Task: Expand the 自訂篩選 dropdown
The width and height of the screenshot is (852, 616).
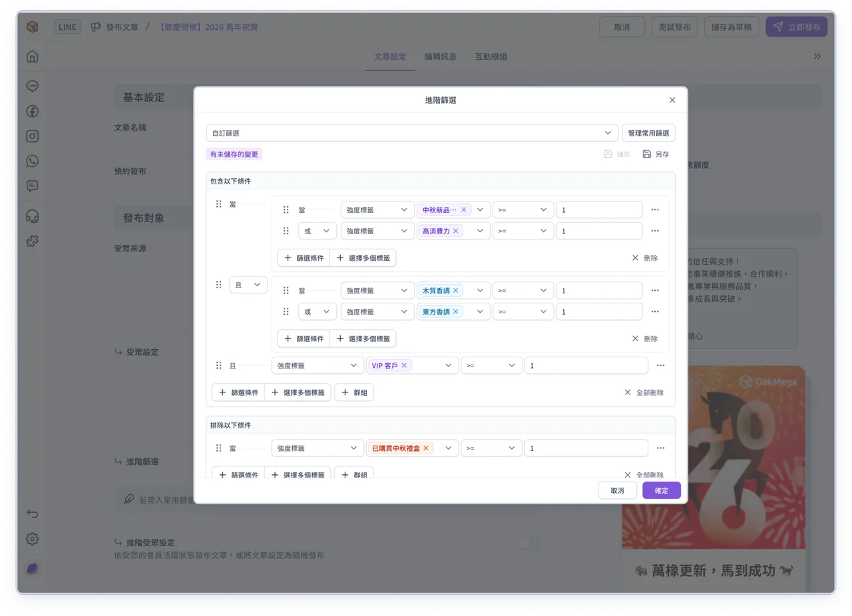Action: click(412, 133)
